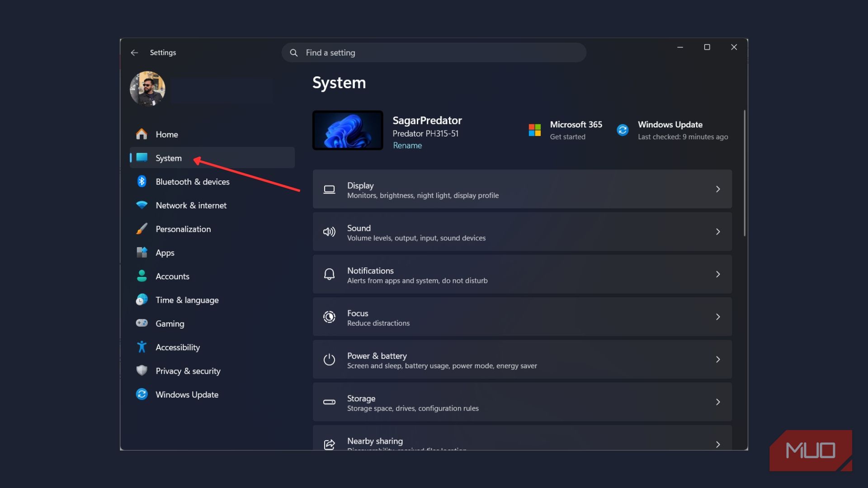The width and height of the screenshot is (868, 488).
Task: Click the Find a setting search box
Action: (x=434, y=53)
